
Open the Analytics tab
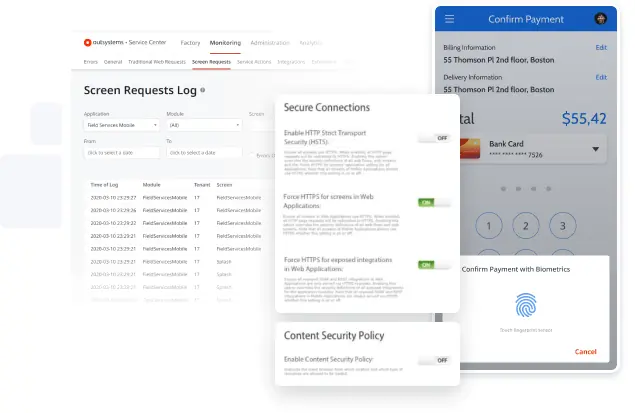click(x=310, y=43)
